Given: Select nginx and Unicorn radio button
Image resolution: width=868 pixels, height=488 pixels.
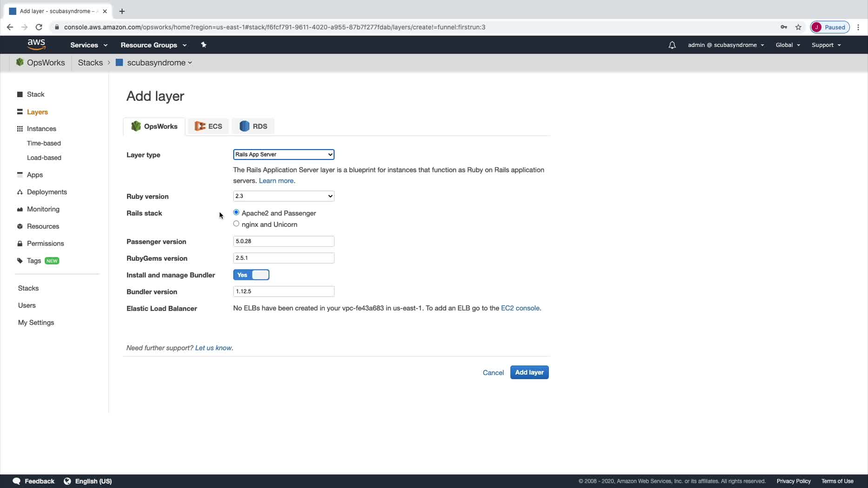Looking at the screenshot, I should 236,224.
